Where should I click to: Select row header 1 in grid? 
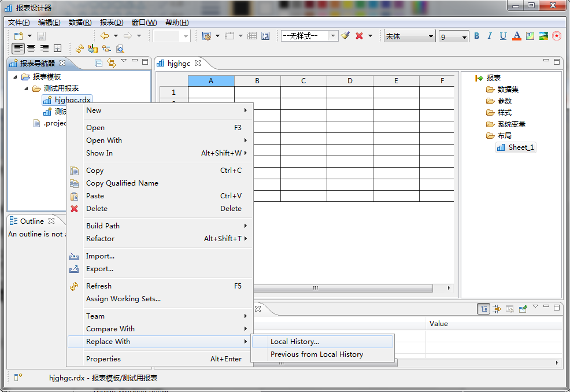pyautogui.click(x=174, y=92)
